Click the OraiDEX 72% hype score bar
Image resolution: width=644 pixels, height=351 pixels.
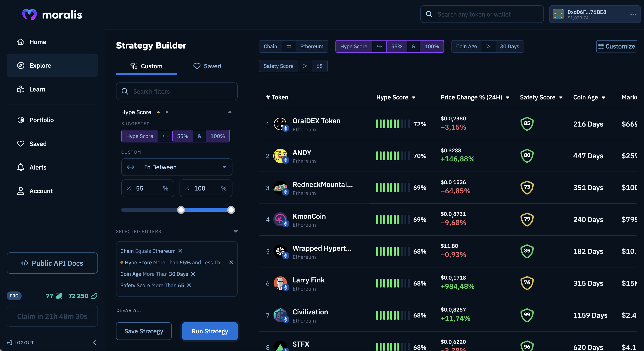click(x=393, y=124)
